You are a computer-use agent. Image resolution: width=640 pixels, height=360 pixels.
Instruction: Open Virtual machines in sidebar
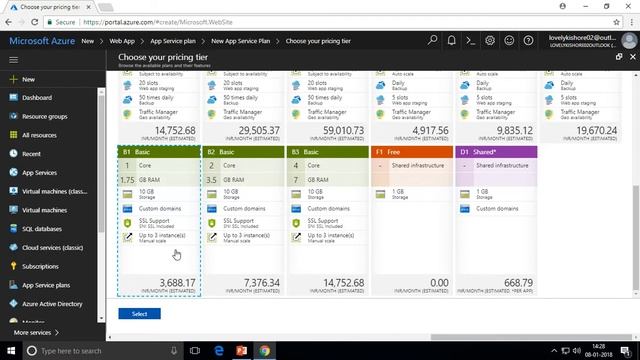[x=44, y=210]
